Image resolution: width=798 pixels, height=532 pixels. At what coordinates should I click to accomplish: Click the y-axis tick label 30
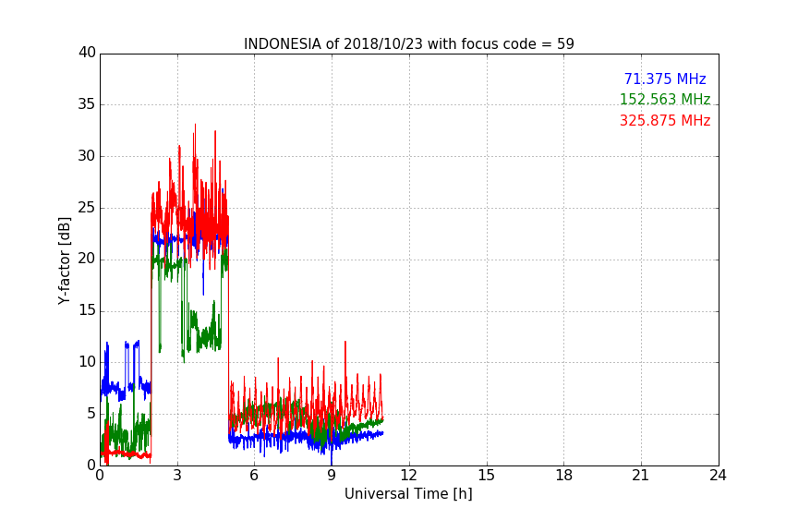[87, 156]
